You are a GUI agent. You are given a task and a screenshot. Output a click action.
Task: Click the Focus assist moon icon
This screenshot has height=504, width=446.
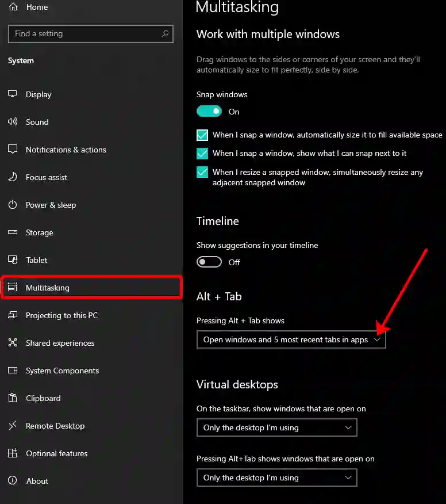(13, 177)
